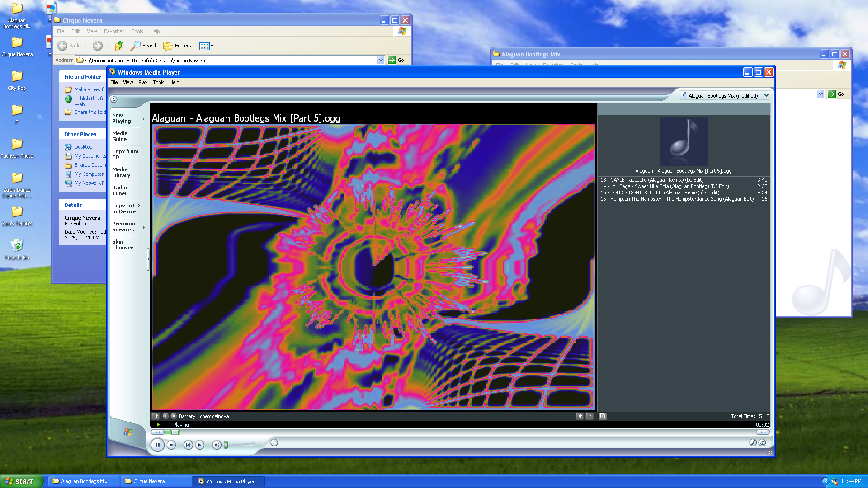Viewport: 868px width, 488px height.
Task: Toggle playlist pane visibility icon
Action: pos(603,416)
